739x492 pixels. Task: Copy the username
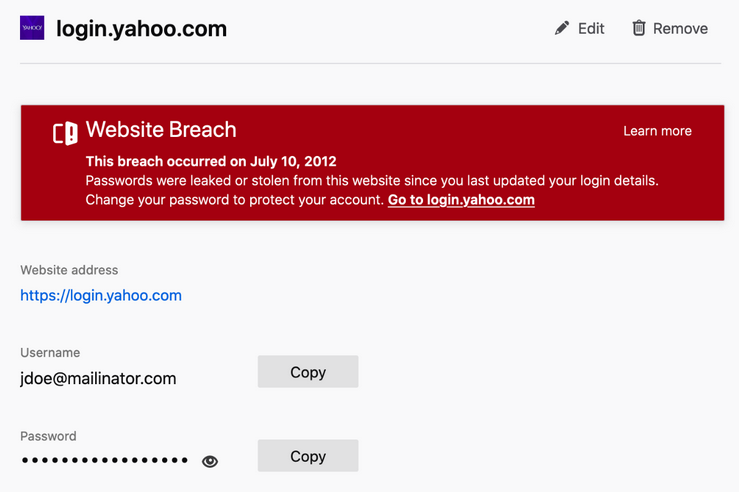click(308, 372)
